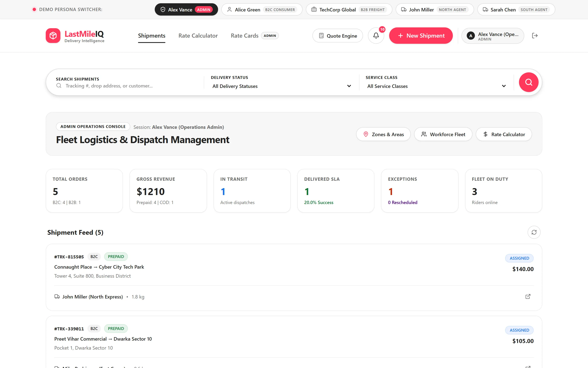Click the pin icon in Zones & Areas

click(x=366, y=134)
